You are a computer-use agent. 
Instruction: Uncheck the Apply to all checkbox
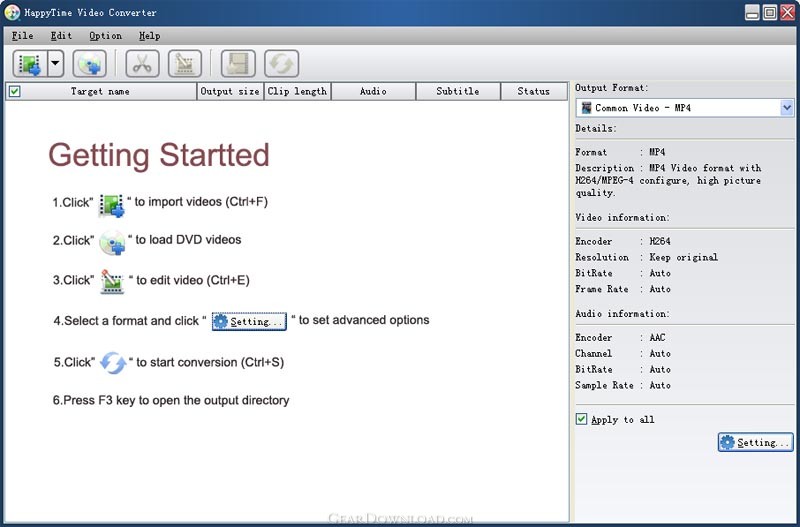(581, 419)
